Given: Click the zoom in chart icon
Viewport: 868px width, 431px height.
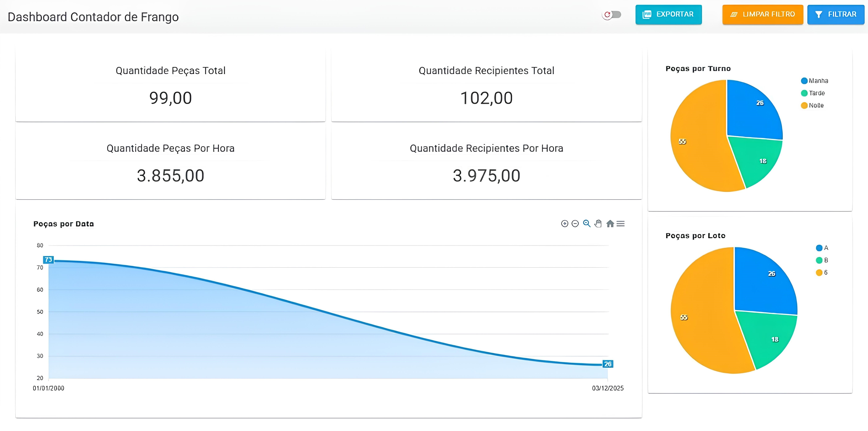Looking at the screenshot, I should coord(565,224).
